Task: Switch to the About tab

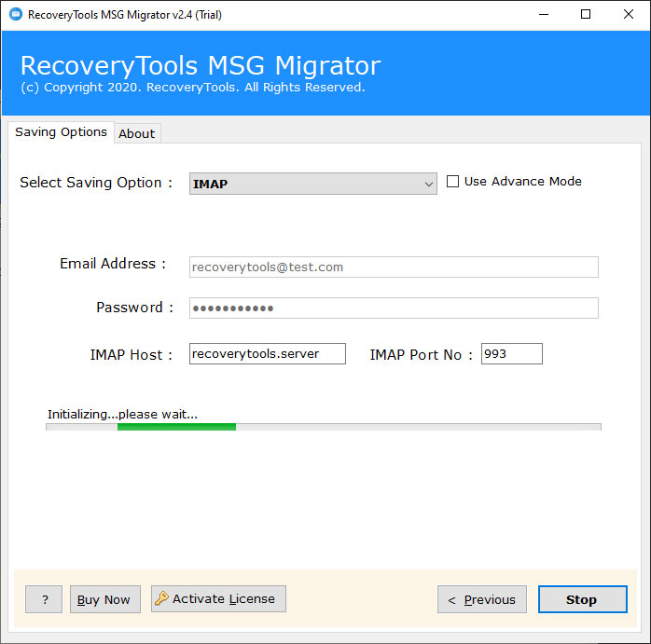Action: coord(137,133)
